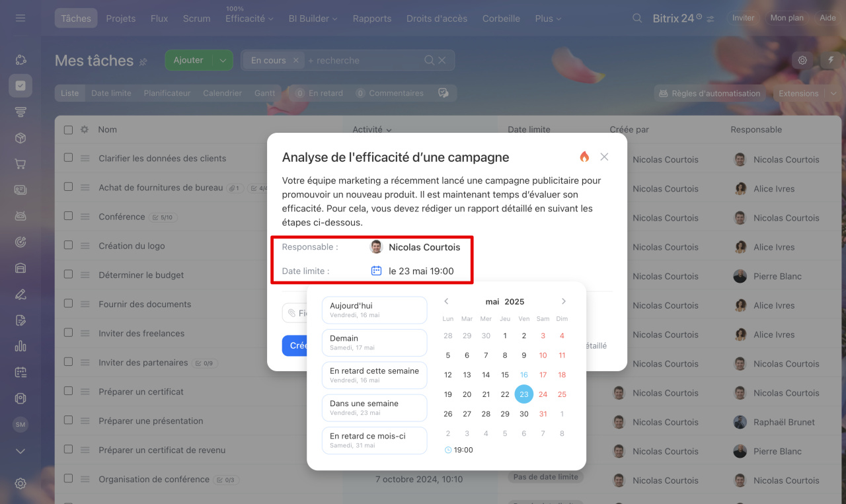Click the SM avatar in the sidebar
The image size is (846, 504).
(x=20, y=425)
